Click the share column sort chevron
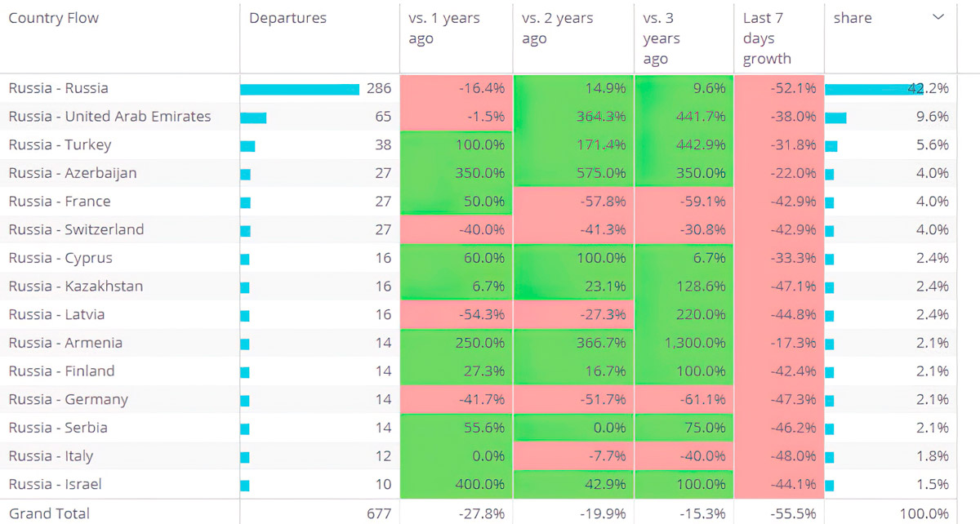This screenshot has width=980, height=524. [938, 17]
